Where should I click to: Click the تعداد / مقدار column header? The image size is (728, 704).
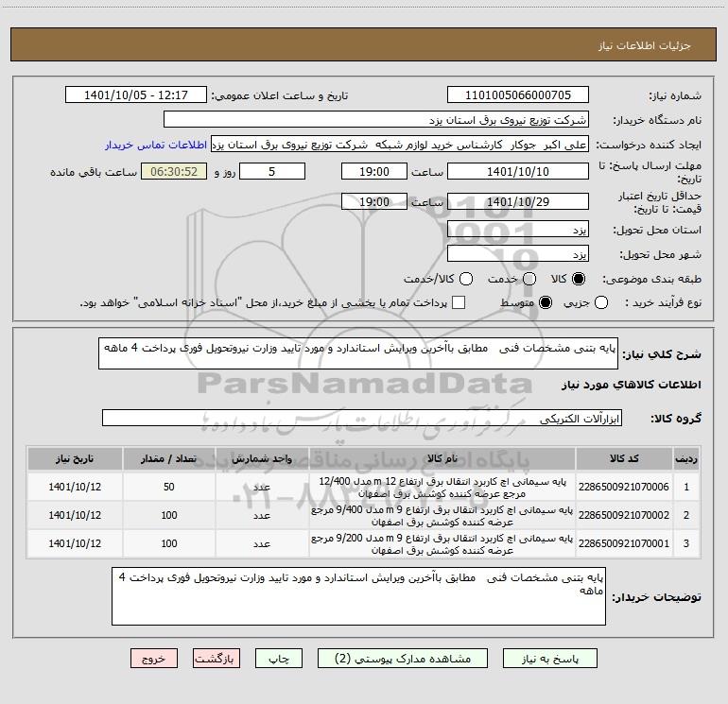point(168,458)
